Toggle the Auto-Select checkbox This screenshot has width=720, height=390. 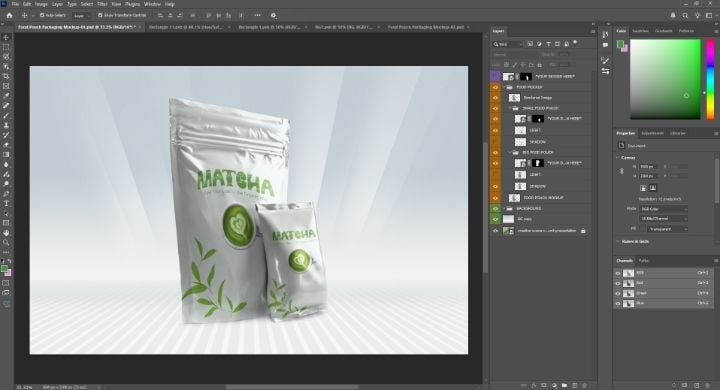click(42, 15)
